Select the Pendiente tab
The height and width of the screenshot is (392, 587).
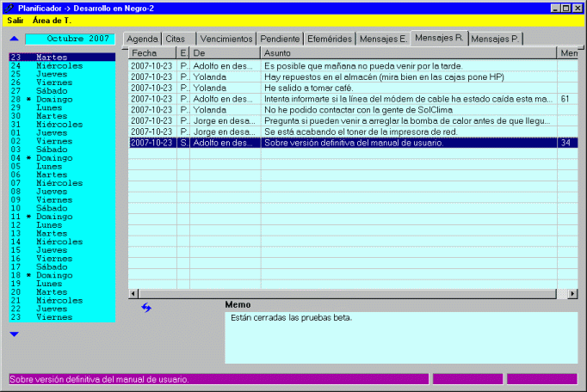(x=280, y=40)
